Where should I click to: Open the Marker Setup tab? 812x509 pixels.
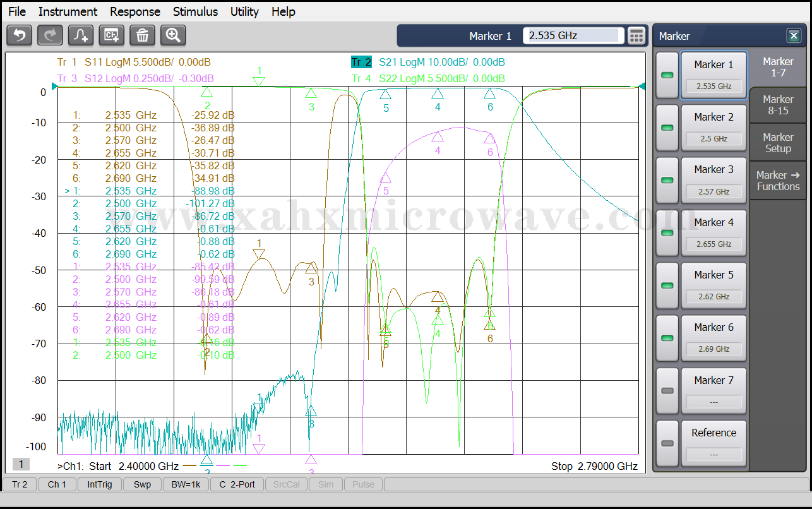click(x=777, y=143)
